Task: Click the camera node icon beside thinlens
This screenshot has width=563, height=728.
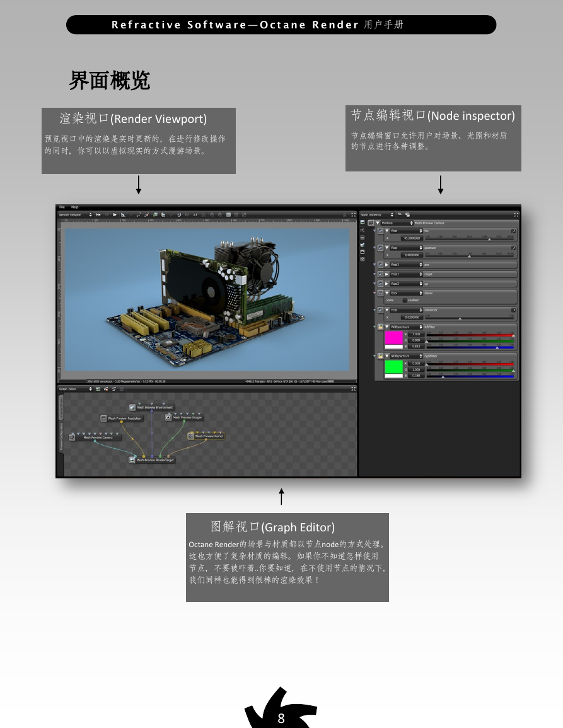Action: 371,223
